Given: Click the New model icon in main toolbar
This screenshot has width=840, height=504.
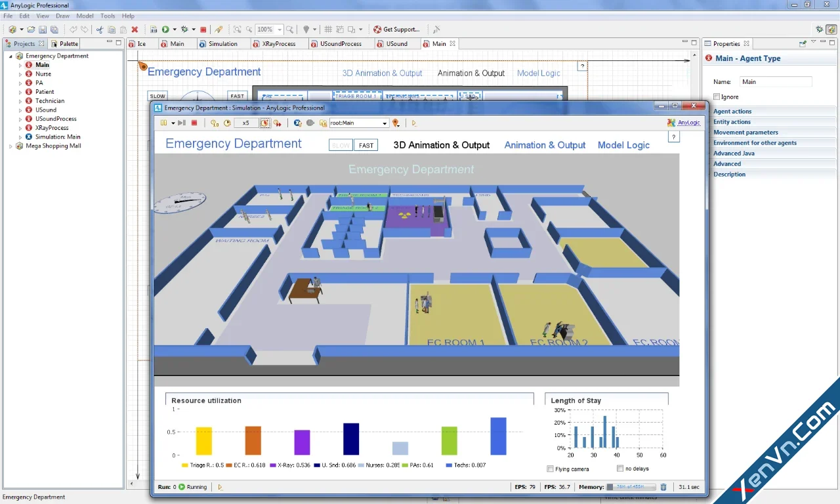Looking at the screenshot, I should pyautogui.click(x=12, y=30).
